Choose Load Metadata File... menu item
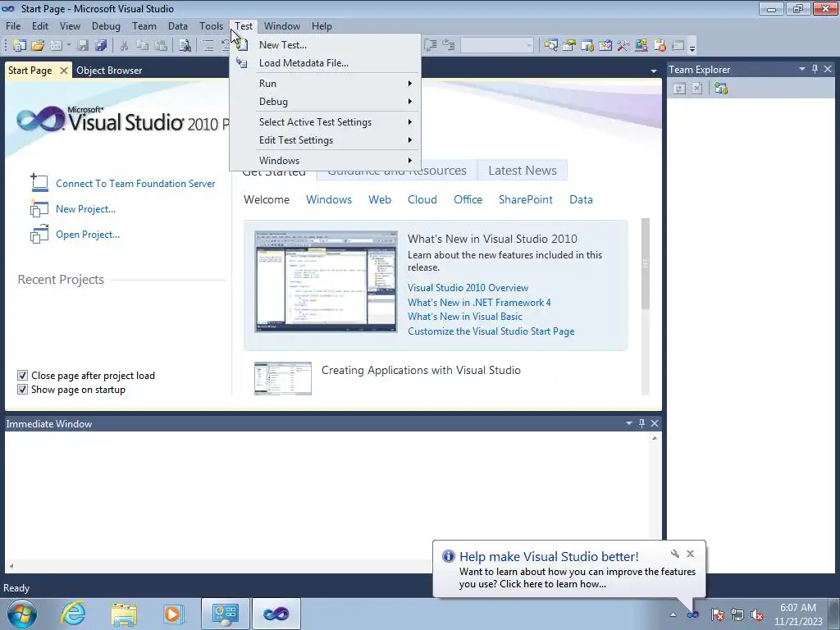The image size is (840, 630). click(x=325, y=63)
